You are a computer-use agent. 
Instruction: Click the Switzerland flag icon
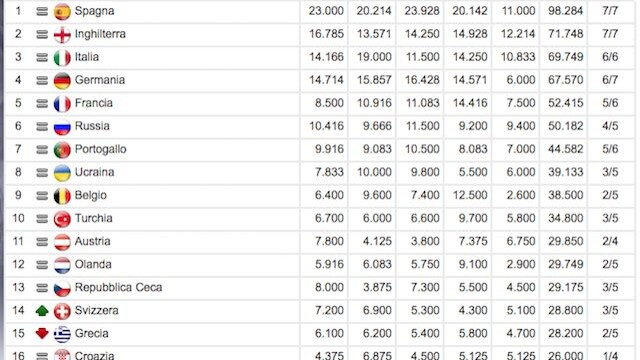point(62,311)
